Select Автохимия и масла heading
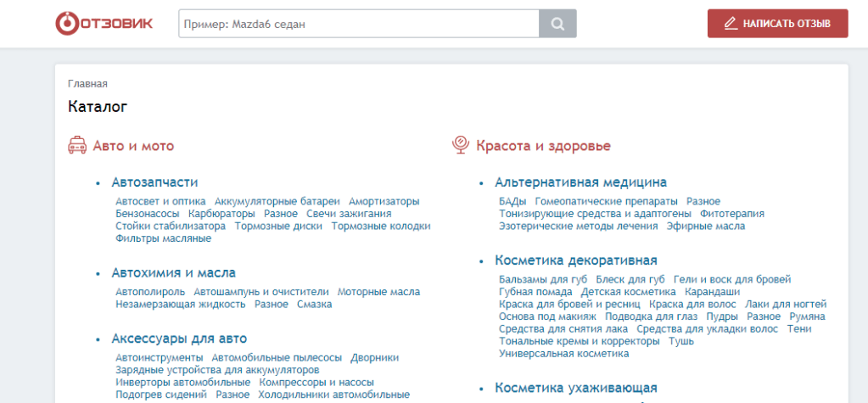The image size is (868, 403). point(173,272)
